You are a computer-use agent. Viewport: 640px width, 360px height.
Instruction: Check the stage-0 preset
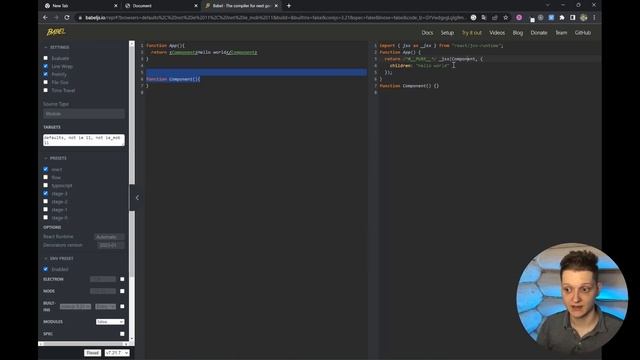coord(45,218)
